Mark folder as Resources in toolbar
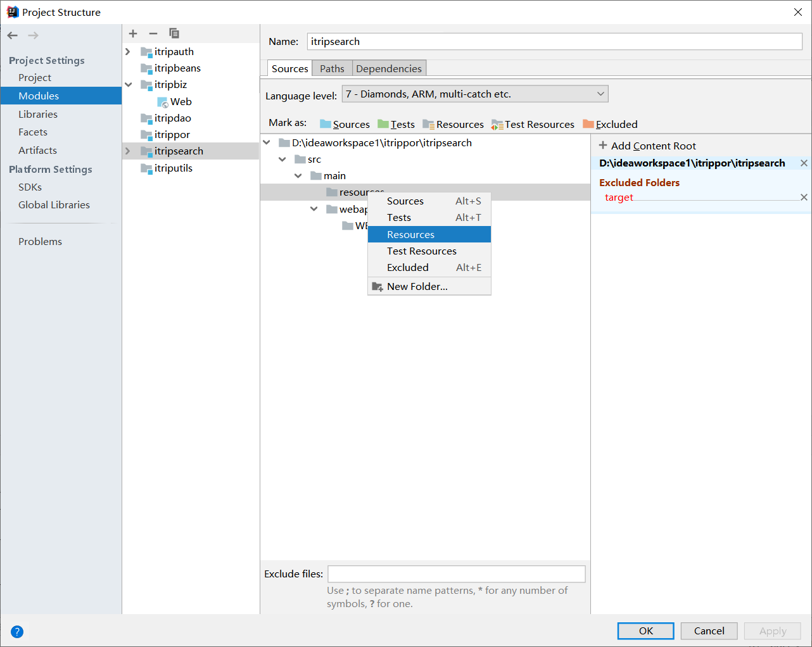Viewport: 812px width, 647px height. point(453,124)
